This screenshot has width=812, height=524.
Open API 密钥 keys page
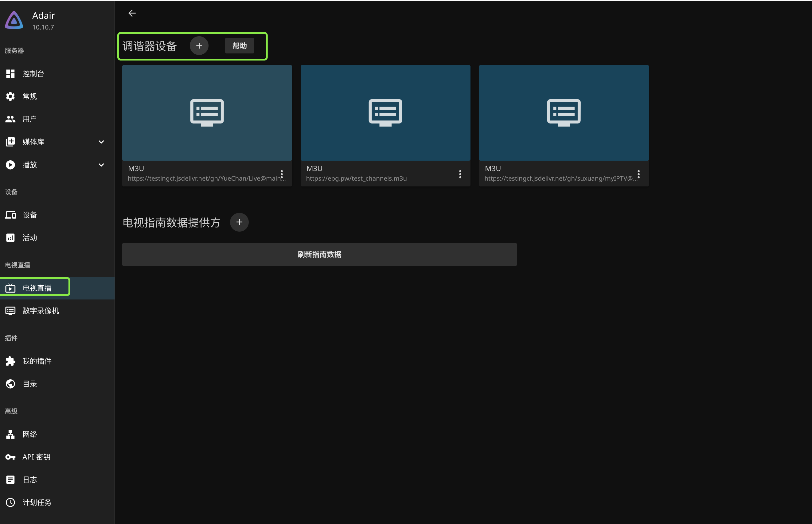pyautogui.click(x=36, y=457)
